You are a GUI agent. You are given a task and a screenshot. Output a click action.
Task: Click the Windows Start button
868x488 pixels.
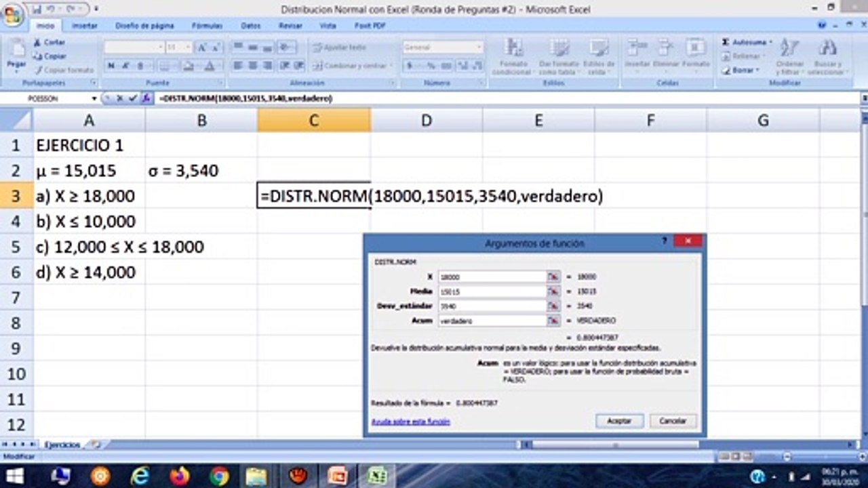[x=14, y=476]
